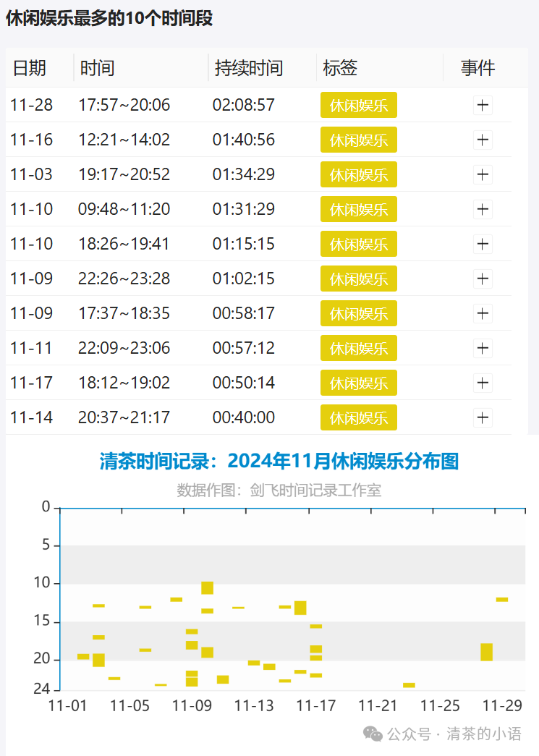Image resolution: width=539 pixels, height=756 pixels.
Task: Click the duration value 01:34:29
Action: click(x=244, y=174)
